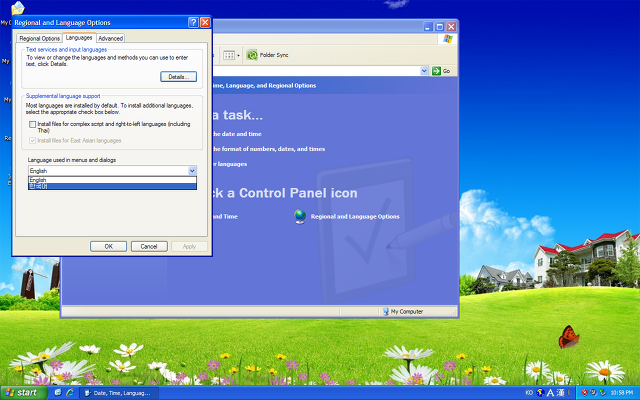Click the system clock showing 10:58 PM
The height and width of the screenshot is (400, 640).
point(622,393)
